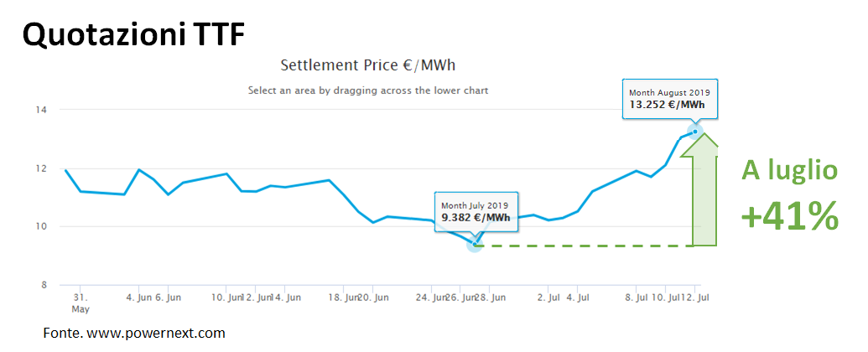Select the highlighted July low data point
868x352 pixels.
point(475,243)
